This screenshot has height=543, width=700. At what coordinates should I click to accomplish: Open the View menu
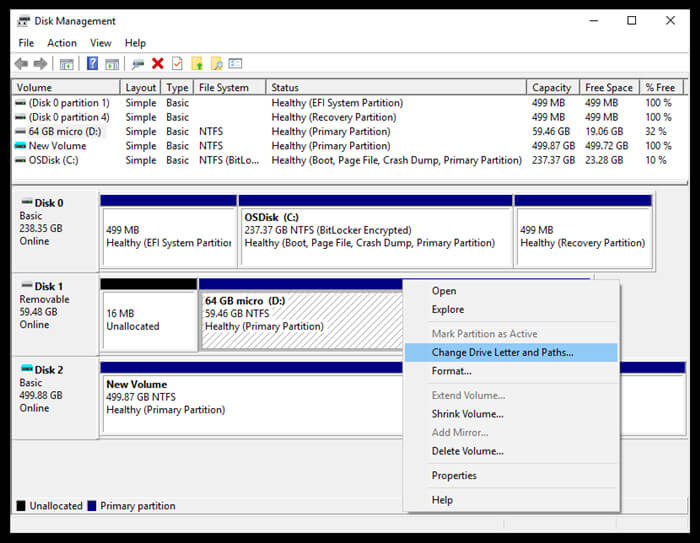click(100, 43)
